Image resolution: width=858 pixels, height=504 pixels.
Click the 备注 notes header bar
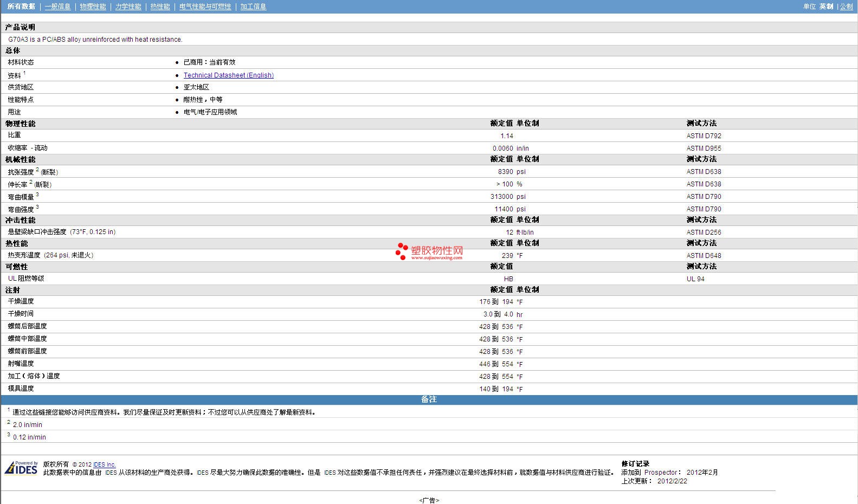[x=429, y=399]
